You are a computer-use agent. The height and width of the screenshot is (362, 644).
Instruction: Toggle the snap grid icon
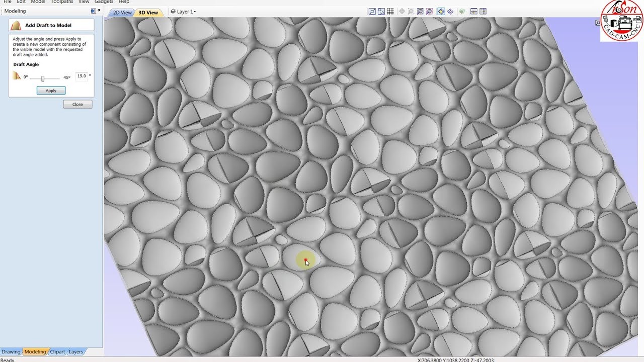pos(390,12)
